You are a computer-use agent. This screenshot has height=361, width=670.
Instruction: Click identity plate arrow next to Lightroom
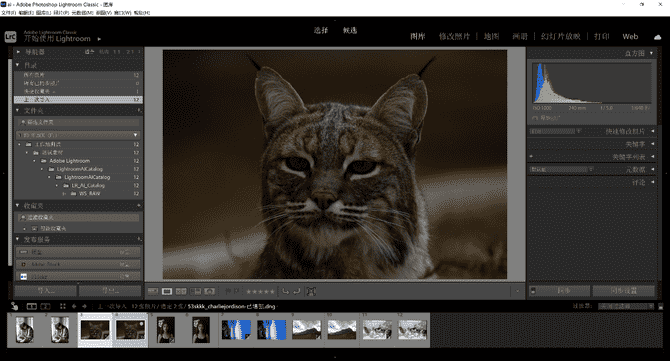[x=99, y=39]
